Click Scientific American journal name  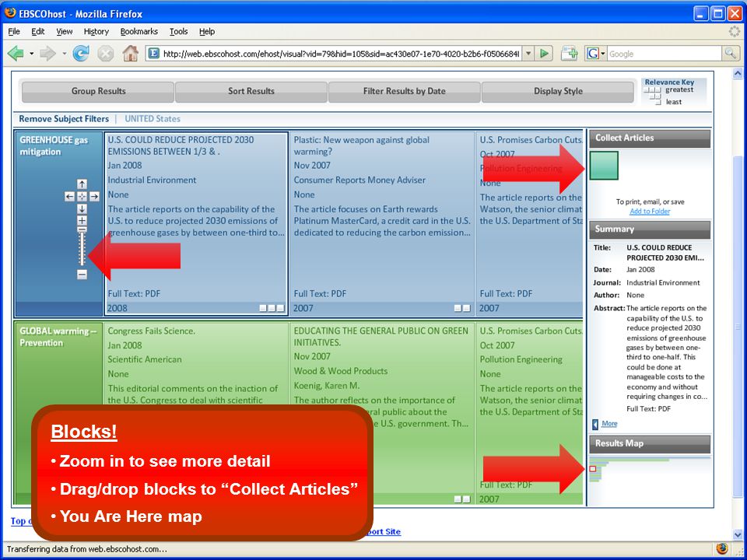145,359
